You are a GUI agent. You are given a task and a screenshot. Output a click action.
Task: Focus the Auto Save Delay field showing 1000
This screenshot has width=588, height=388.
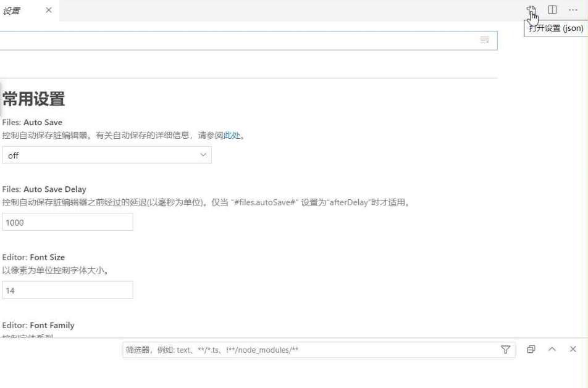pyautogui.click(x=67, y=222)
